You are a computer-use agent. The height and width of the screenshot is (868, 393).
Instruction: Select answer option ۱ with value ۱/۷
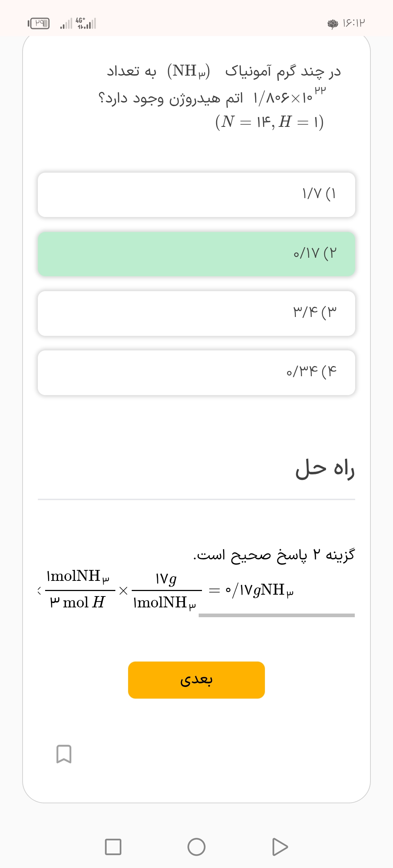click(196, 195)
